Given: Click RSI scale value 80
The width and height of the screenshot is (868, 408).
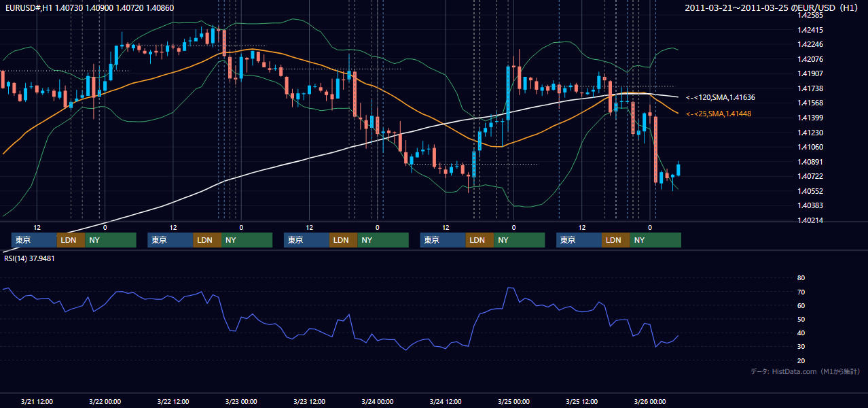Looking at the screenshot, I should pos(801,278).
